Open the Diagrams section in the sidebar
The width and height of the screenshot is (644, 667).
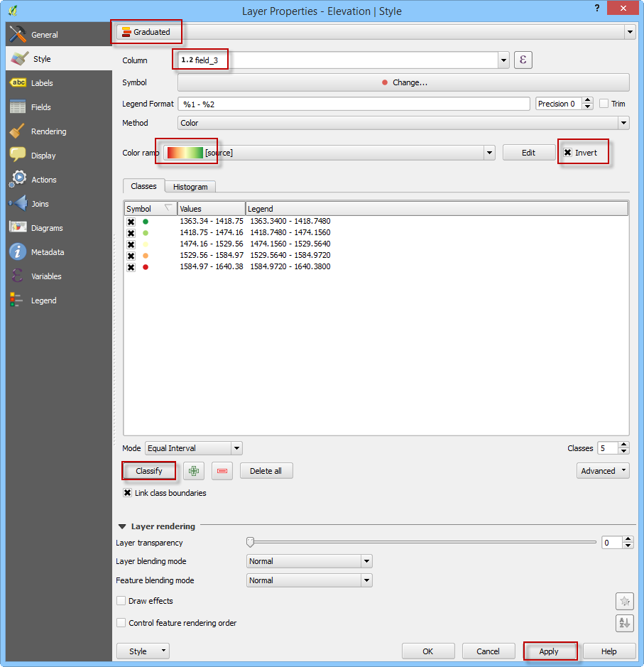[47, 228]
